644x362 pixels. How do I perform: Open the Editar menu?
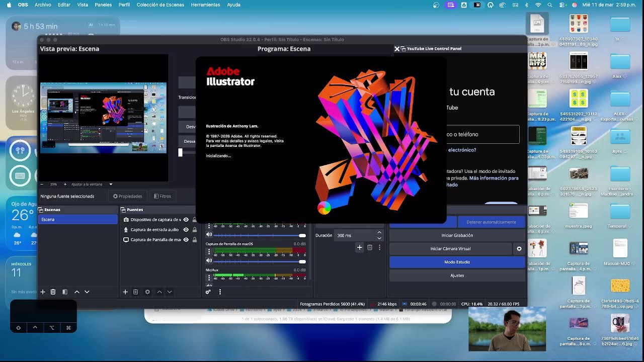point(64,5)
